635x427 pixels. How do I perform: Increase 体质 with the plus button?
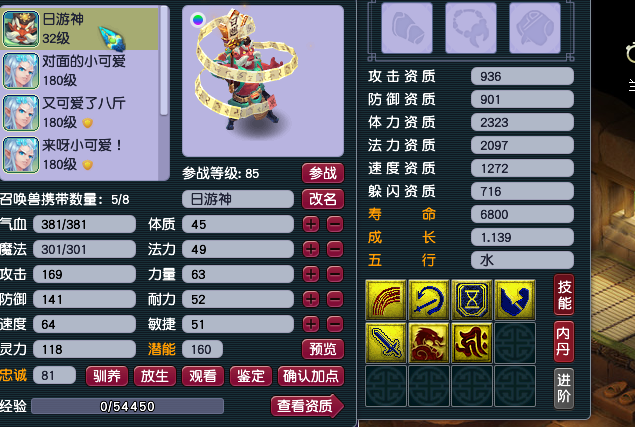pyautogui.click(x=311, y=224)
